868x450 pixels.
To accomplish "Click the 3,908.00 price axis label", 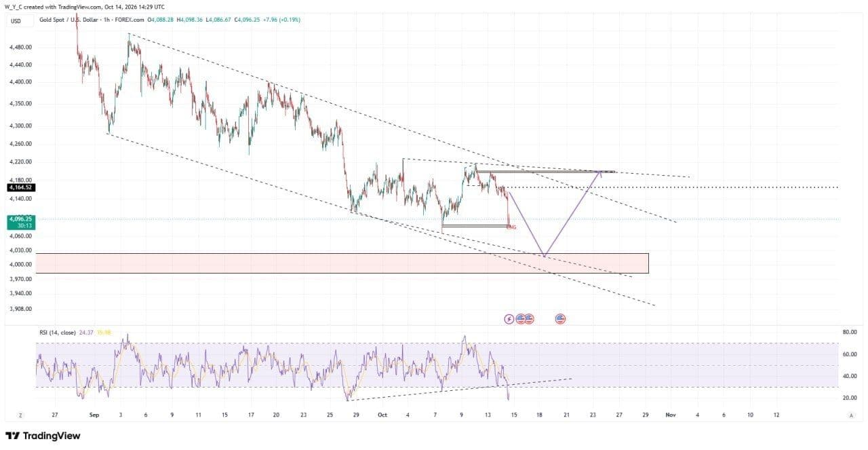I will tap(21, 309).
